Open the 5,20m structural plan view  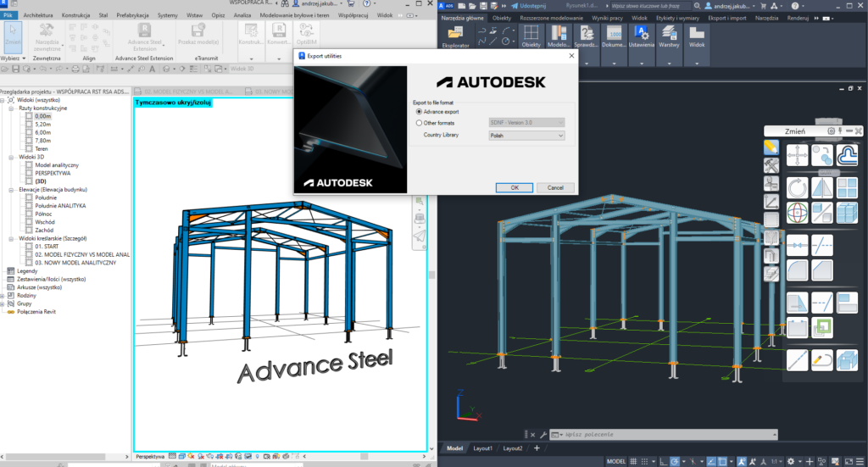[42, 125]
